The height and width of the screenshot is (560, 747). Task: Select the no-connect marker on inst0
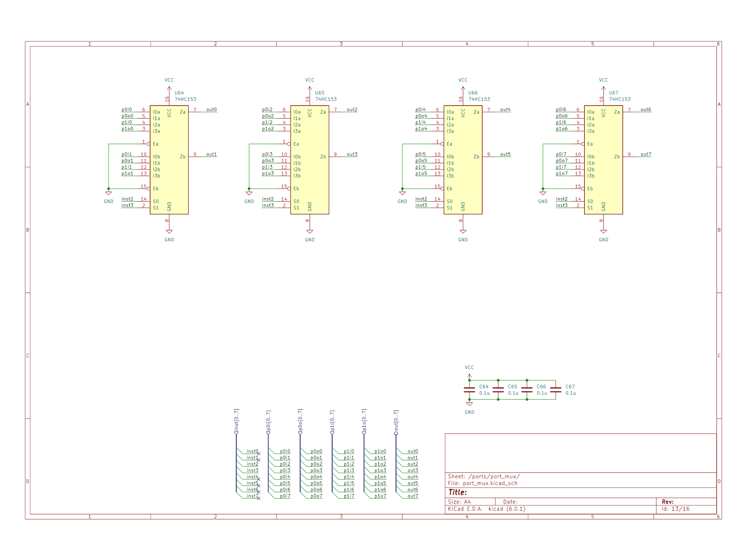point(258,454)
